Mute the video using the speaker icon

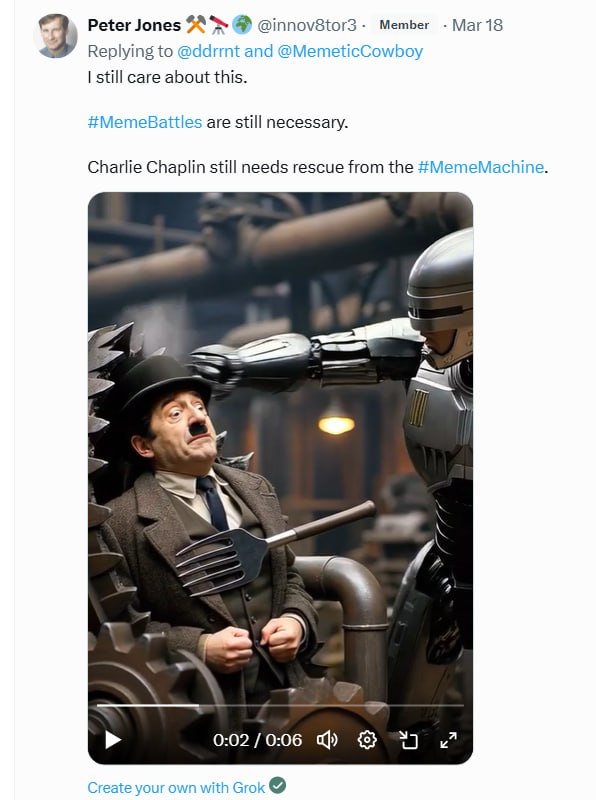click(x=327, y=739)
